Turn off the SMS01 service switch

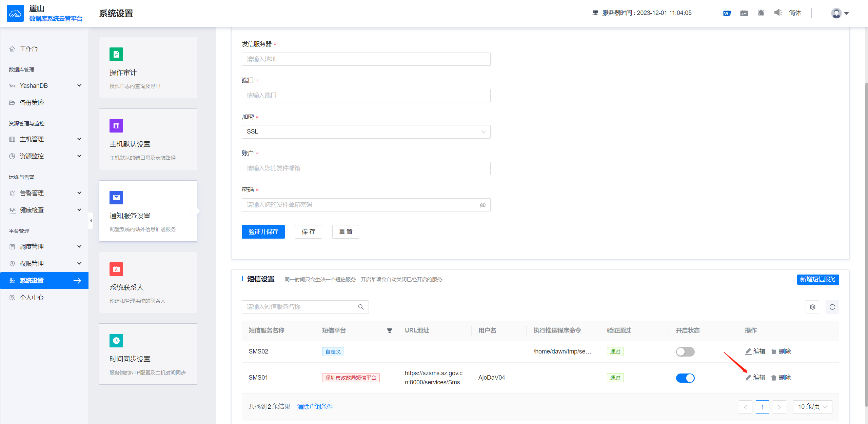(x=685, y=378)
